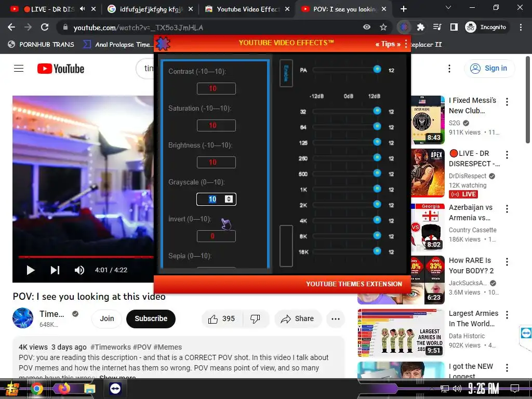Go back to previous page
The image size is (532, 399).
click(11, 27)
